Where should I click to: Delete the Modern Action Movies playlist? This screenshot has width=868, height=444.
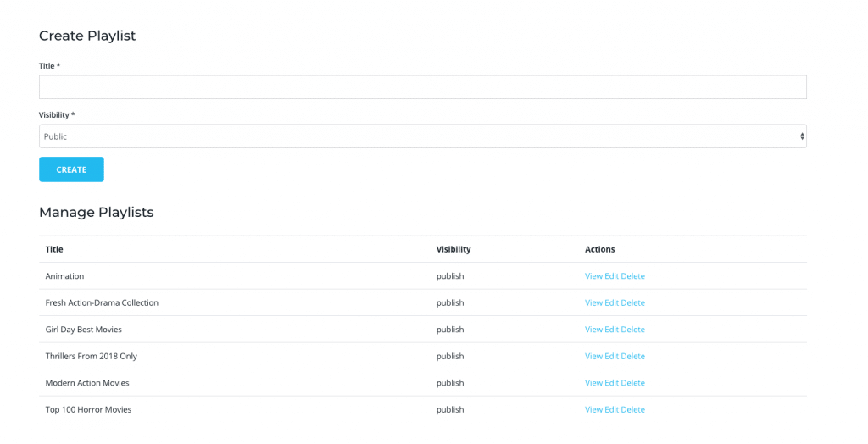coord(632,383)
